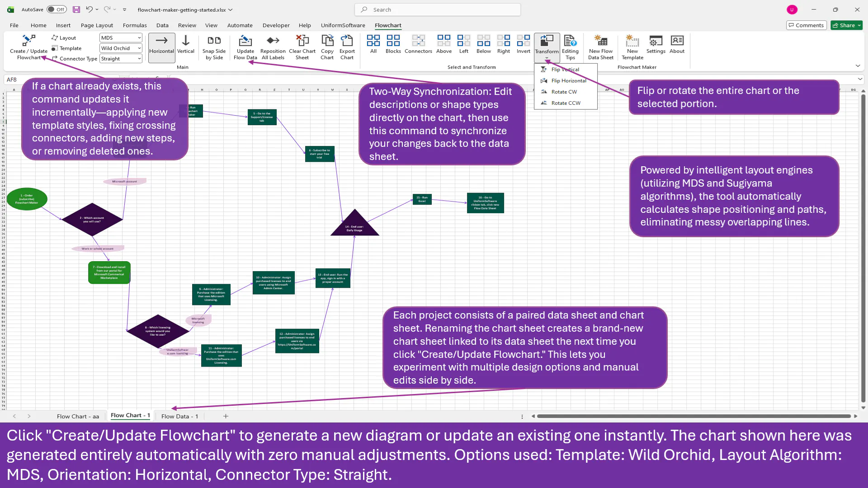This screenshot has width=868, height=488.
Task: Click the Invert selection icon
Action: 523,45
